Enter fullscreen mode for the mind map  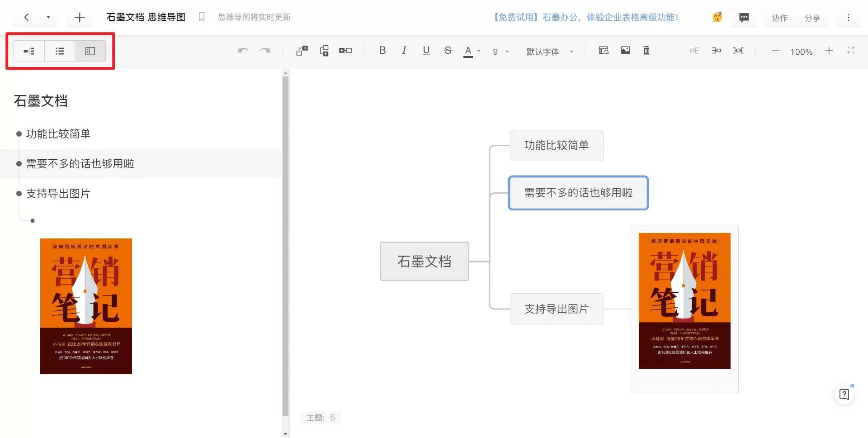tap(851, 51)
